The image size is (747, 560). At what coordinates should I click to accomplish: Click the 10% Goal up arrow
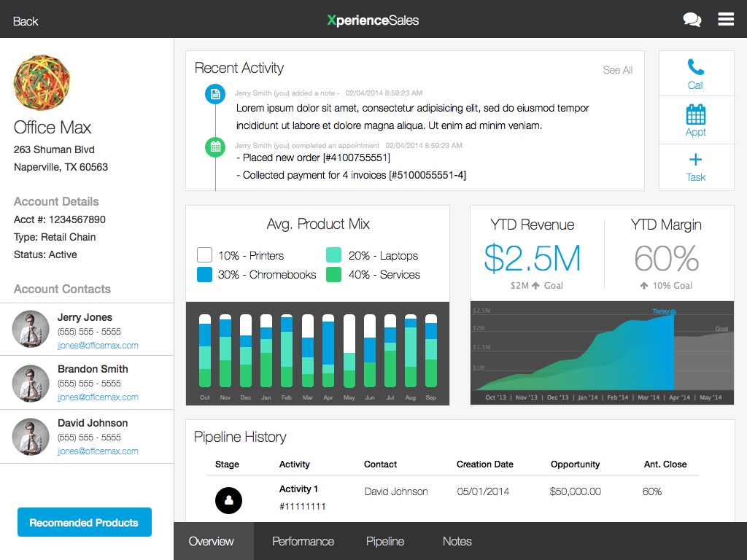(644, 286)
